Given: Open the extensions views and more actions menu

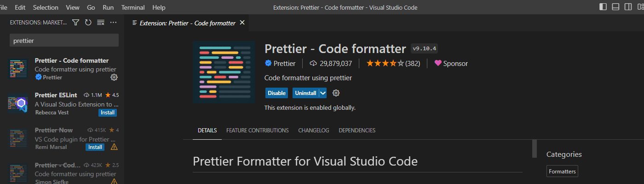Looking at the screenshot, I should 113,23.
